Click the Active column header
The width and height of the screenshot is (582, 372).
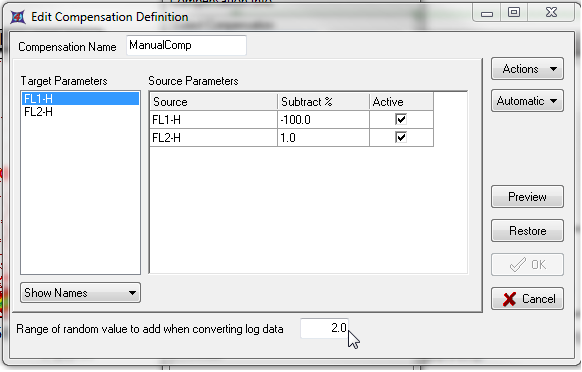tap(401, 102)
